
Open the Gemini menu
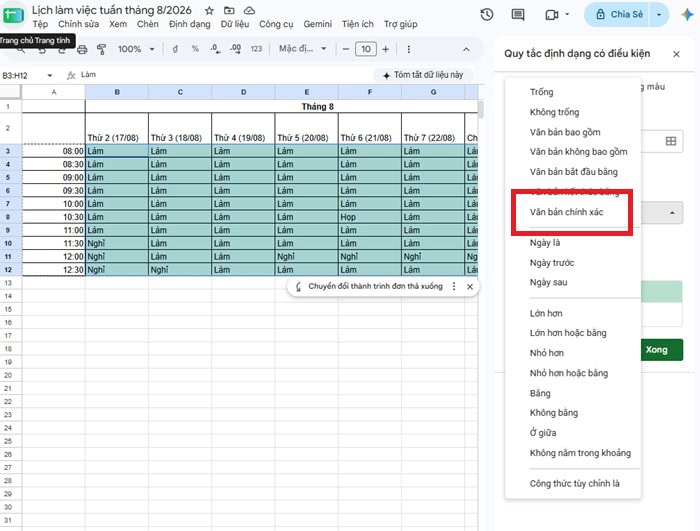[x=317, y=24]
